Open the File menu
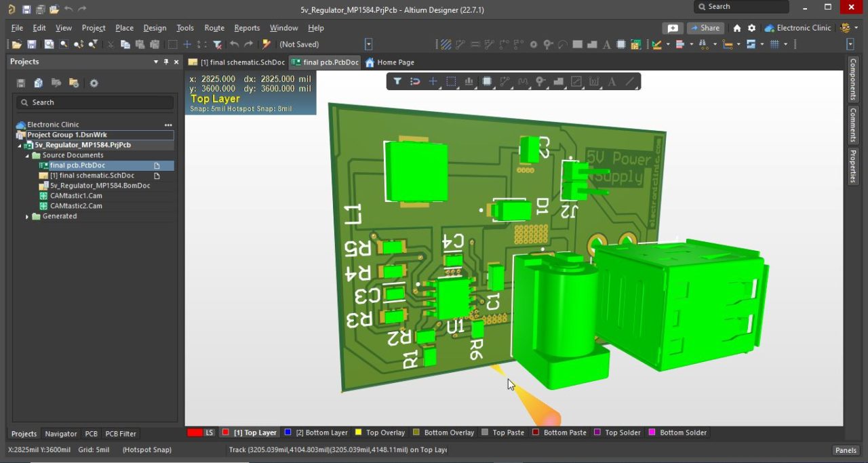This screenshot has width=868, height=463. [x=17, y=28]
